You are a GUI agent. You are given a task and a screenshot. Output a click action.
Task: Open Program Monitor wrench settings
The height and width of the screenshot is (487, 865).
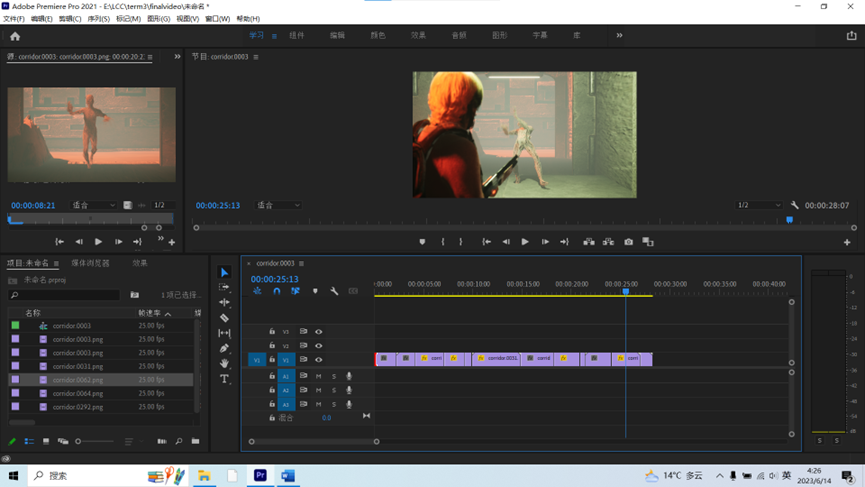(794, 205)
